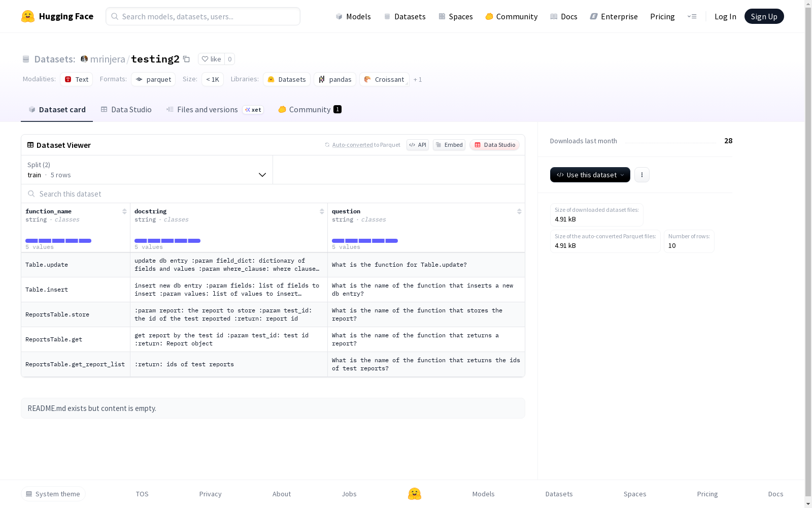Click 'What is the function for Table.update?' cell
812x508 pixels.
426,265
